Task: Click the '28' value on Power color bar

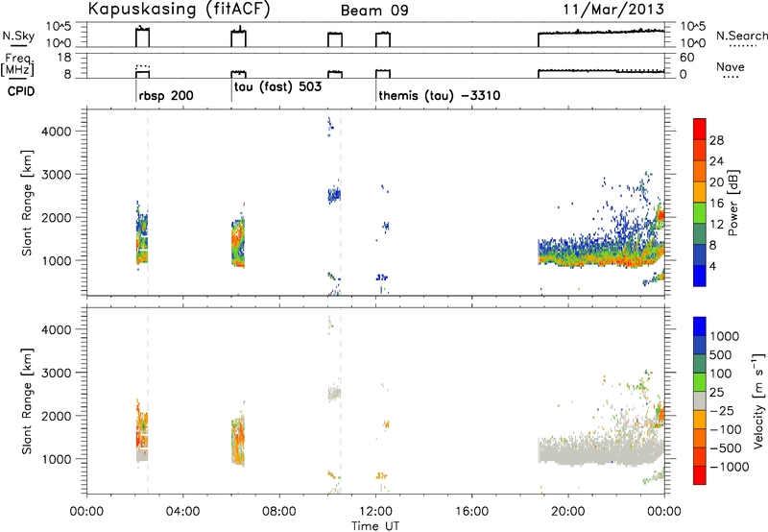Action: (x=716, y=140)
